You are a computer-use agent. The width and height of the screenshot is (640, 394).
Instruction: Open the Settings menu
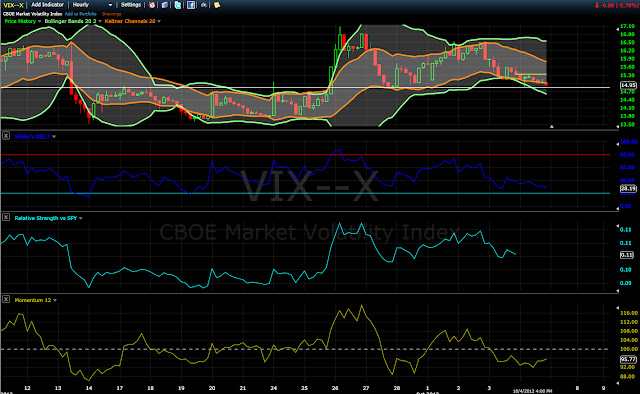[131, 5]
